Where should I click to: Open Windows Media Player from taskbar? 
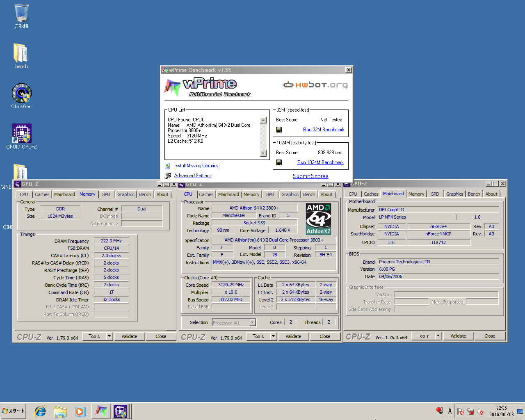click(x=80, y=411)
